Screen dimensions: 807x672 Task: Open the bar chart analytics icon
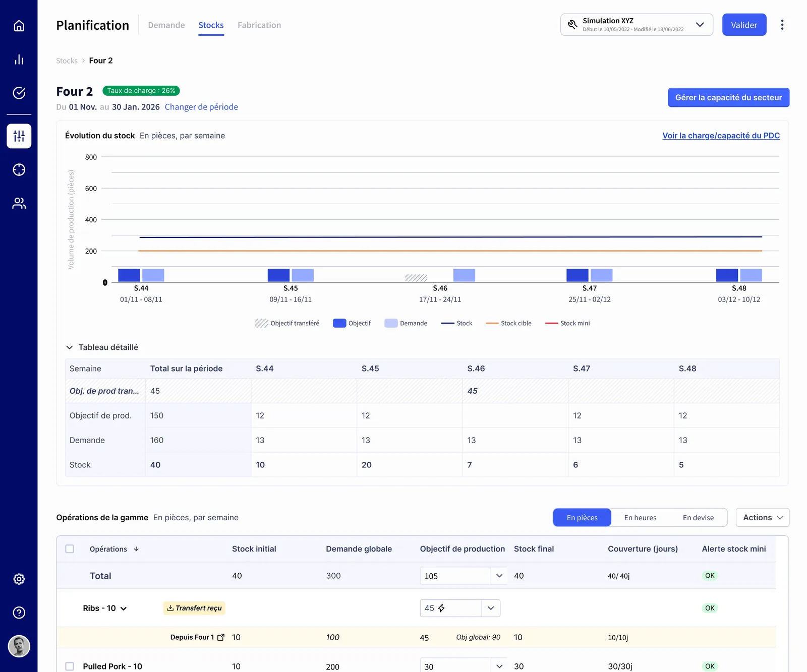19,59
